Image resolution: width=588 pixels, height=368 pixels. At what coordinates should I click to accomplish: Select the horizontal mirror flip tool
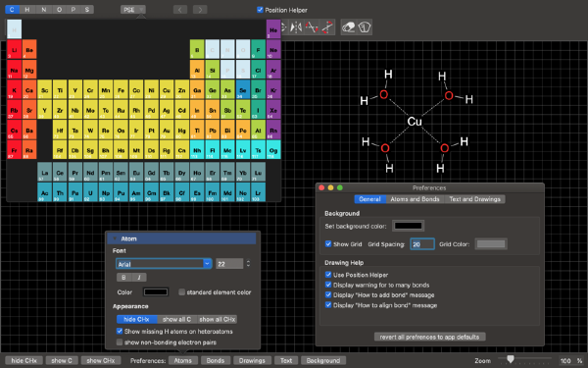tap(296, 27)
